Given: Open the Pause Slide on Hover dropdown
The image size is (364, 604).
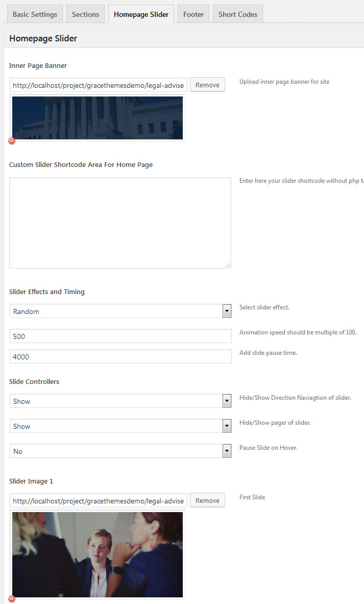Looking at the screenshot, I should click(120, 451).
